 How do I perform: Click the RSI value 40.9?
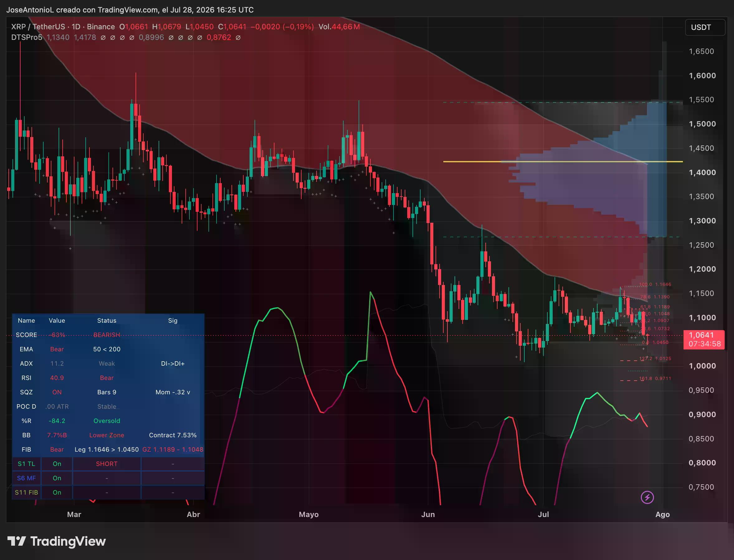57,378
